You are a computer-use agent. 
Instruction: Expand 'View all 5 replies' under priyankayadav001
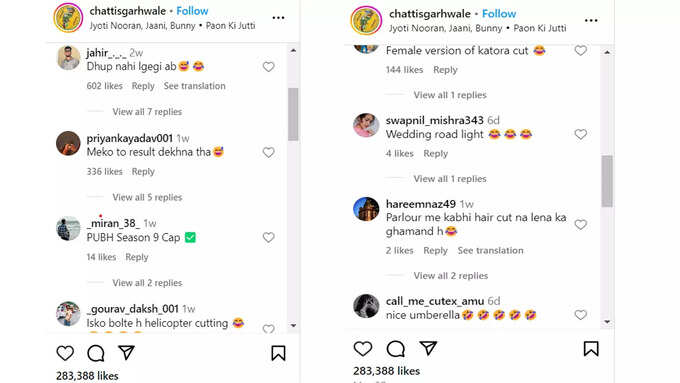[147, 197]
